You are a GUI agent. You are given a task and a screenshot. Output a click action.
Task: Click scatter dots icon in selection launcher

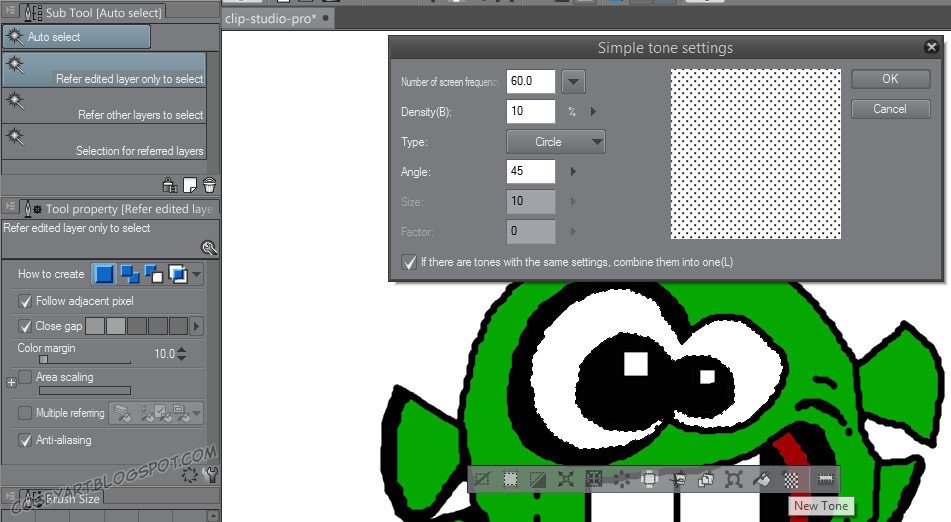pyautogui.click(x=622, y=480)
